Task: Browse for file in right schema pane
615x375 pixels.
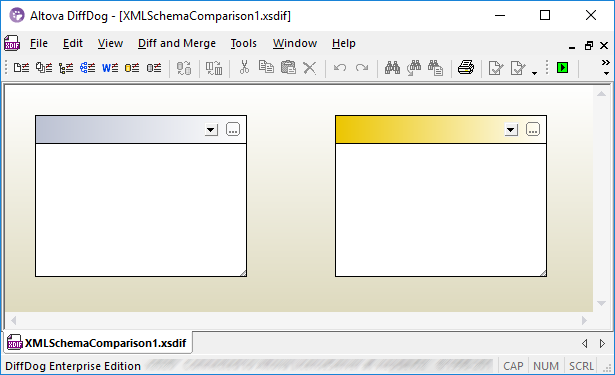Action: click(x=533, y=129)
